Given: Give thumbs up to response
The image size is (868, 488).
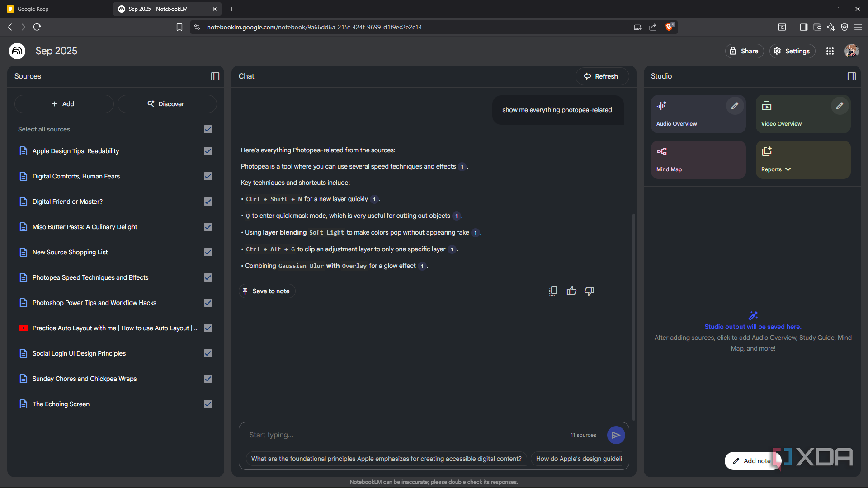Looking at the screenshot, I should point(571,291).
